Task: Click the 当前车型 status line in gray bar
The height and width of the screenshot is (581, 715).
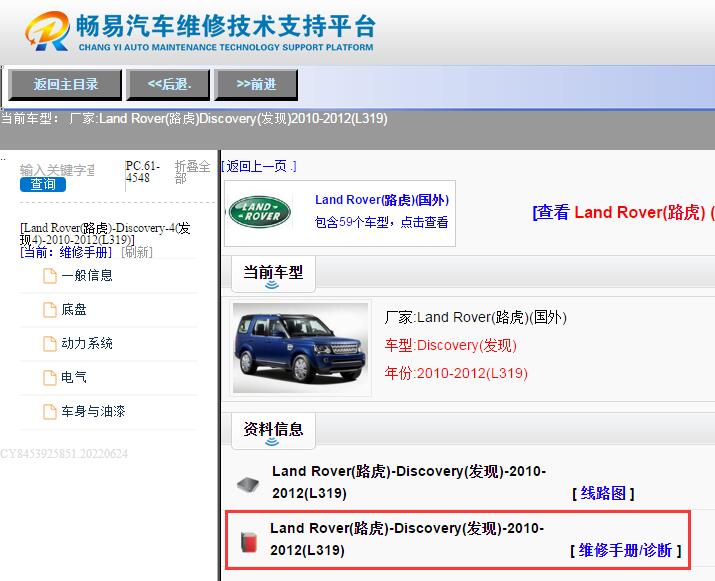Action: [195, 119]
